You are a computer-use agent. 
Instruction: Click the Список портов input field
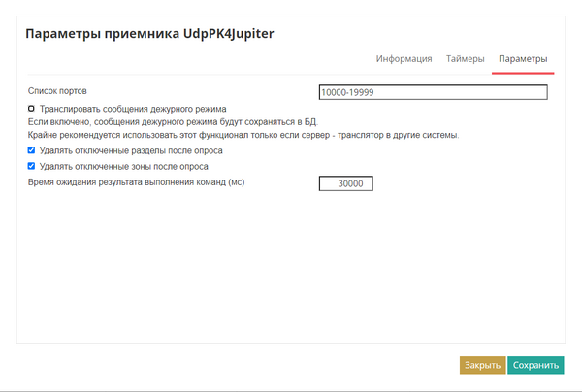[x=433, y=93]
